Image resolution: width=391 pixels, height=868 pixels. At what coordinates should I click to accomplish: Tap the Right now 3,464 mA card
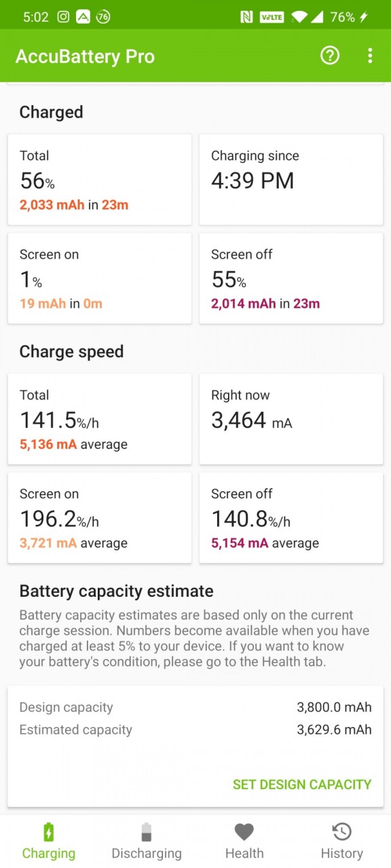291,419
